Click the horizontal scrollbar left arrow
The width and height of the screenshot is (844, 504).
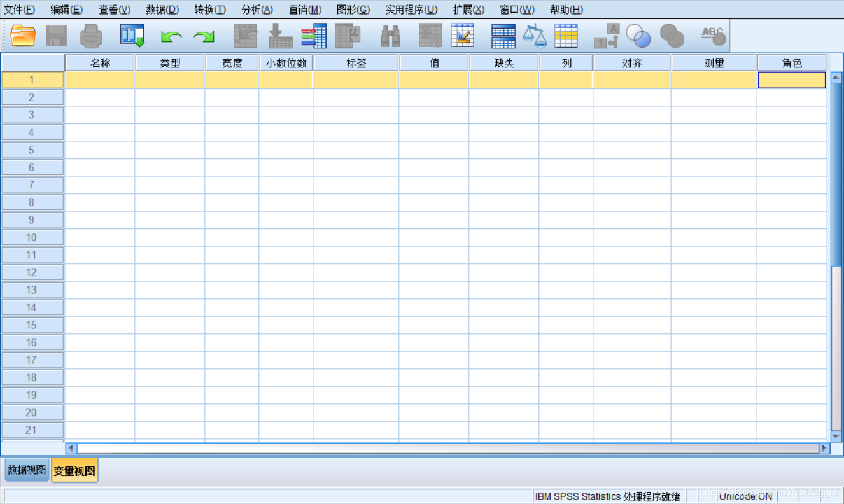(71, 448)
